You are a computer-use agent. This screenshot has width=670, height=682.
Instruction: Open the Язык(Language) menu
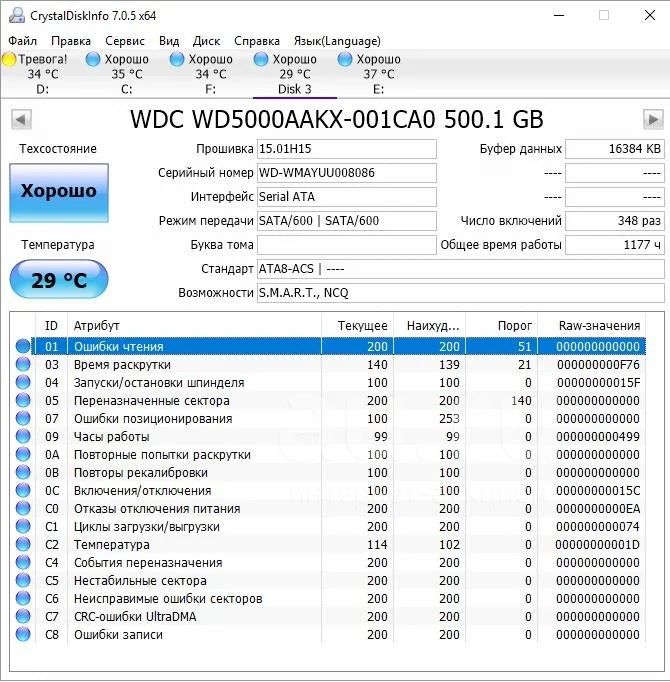337,41
